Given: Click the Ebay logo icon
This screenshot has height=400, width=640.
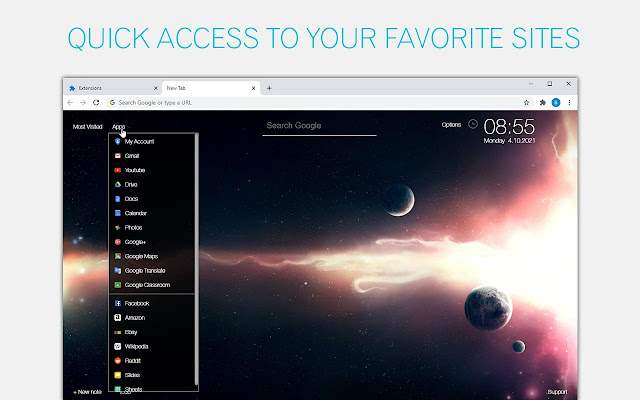Looking at the screenshot, I should (x=118, y=332).
